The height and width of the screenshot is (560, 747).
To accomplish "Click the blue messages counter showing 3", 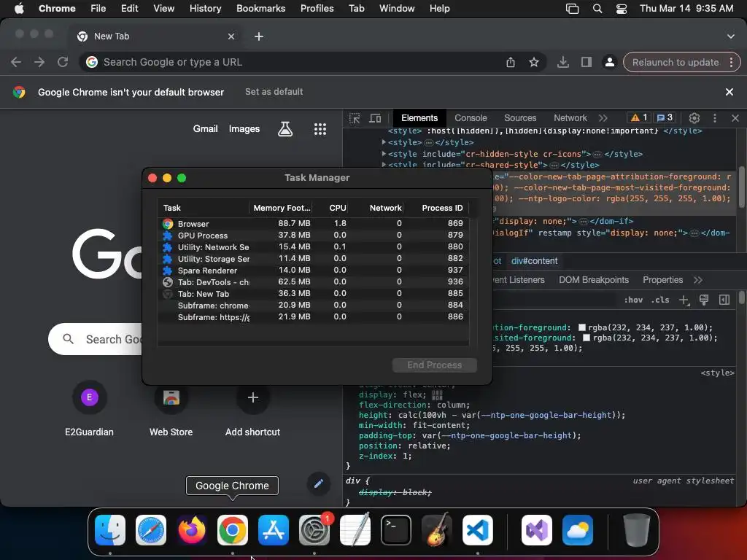I will (665, 117).
